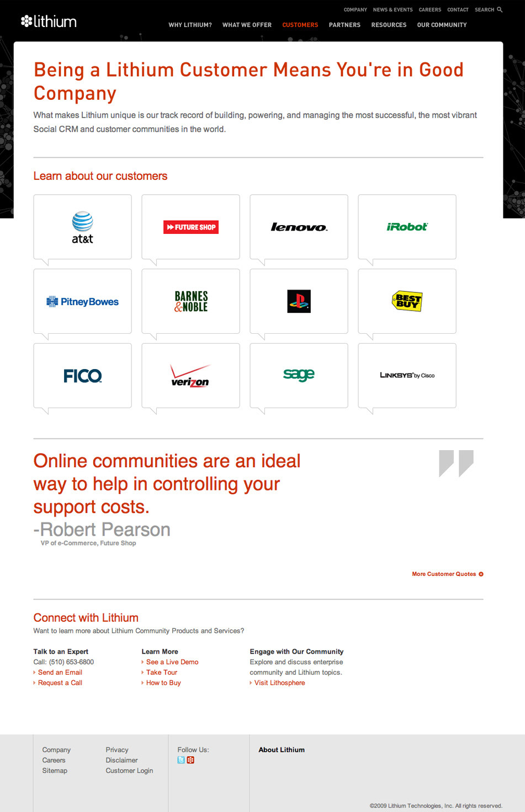525x812 pixels.
Task: Open the Future Shop logo card
Action: click(191, 227)
